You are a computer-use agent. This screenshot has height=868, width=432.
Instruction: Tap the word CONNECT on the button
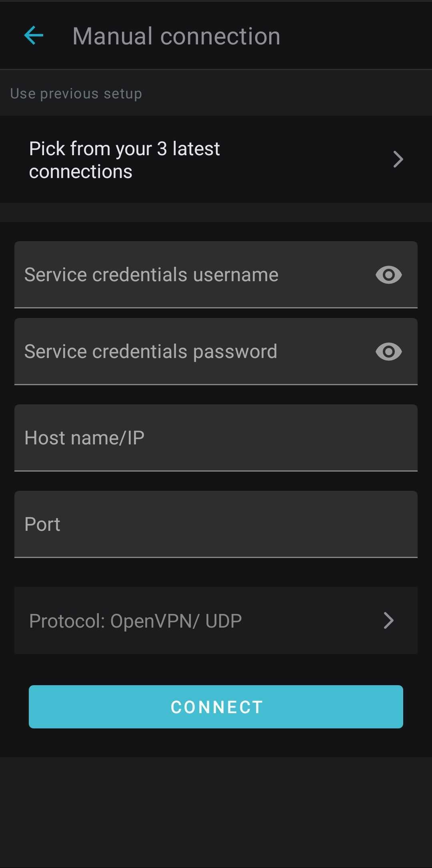(x=216, y=707)
